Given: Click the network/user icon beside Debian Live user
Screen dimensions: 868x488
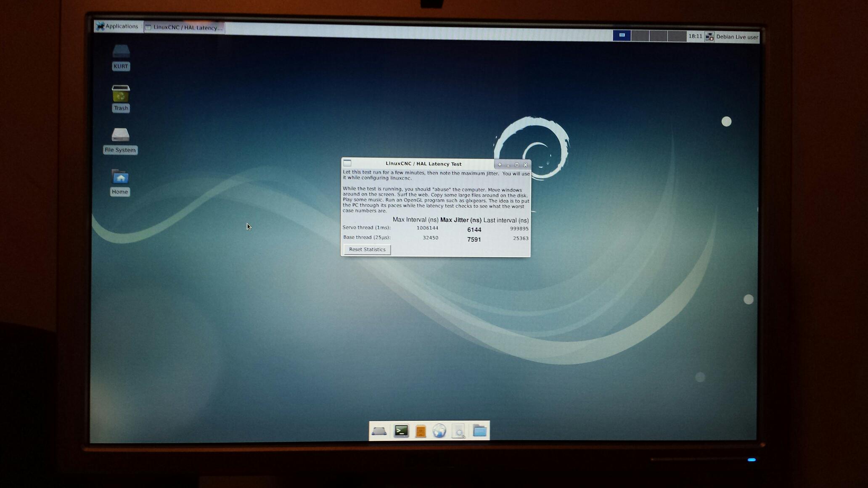Looking at the screenshot, I should pyautogui.click(x=709, y=37).
